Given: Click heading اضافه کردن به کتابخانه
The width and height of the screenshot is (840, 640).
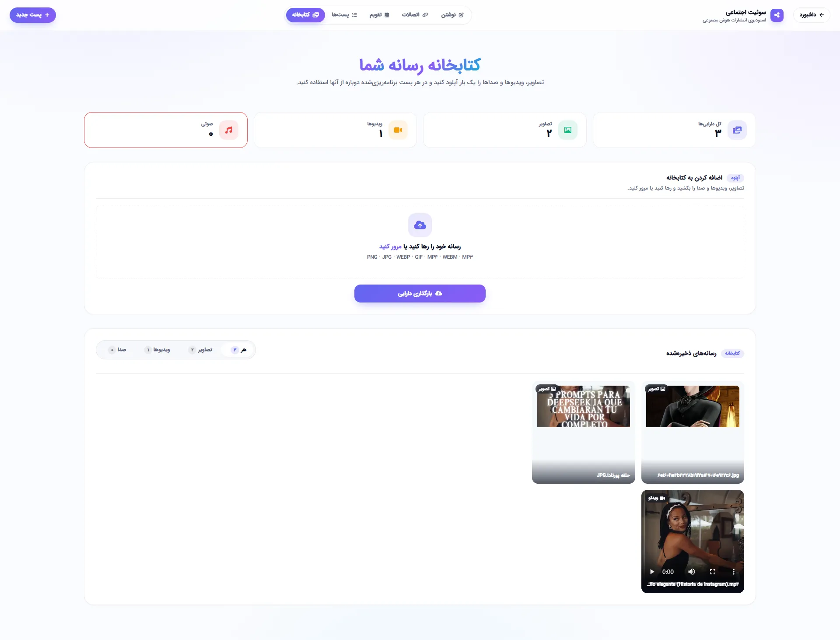Looking at the screenshot, I should point(694,178).
